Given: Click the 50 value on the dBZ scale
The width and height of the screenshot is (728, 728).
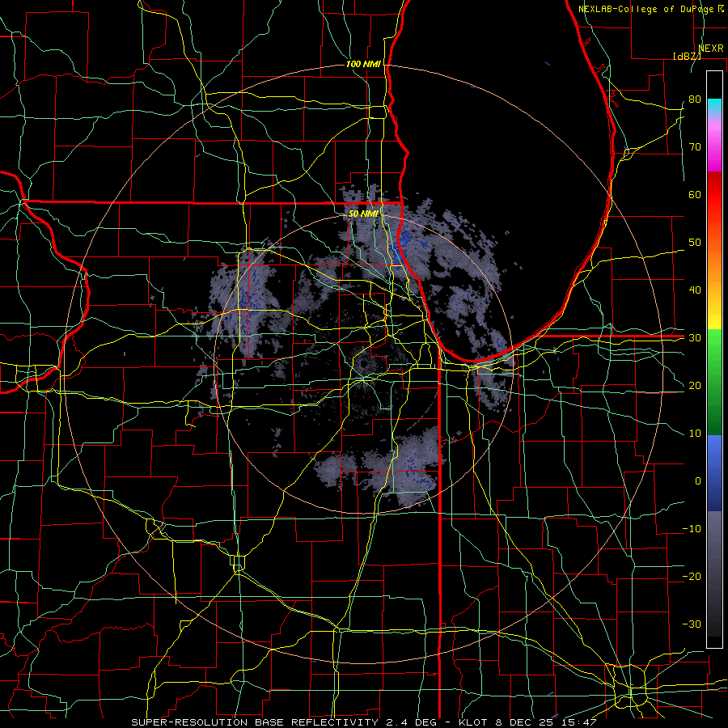Looking at the screenshot, I should tap(695, 243).
